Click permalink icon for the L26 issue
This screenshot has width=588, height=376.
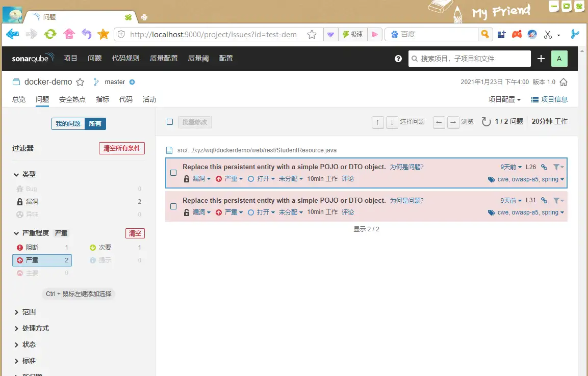[544, 167]
